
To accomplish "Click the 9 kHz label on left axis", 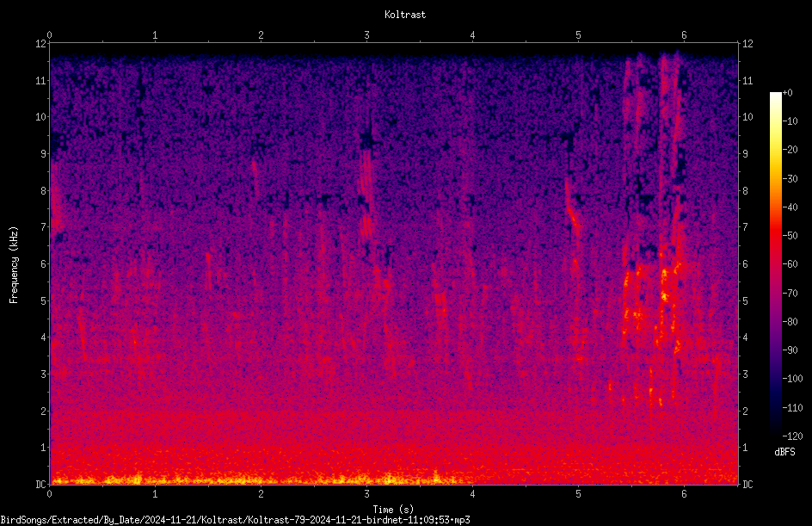I will click(44, 153).
